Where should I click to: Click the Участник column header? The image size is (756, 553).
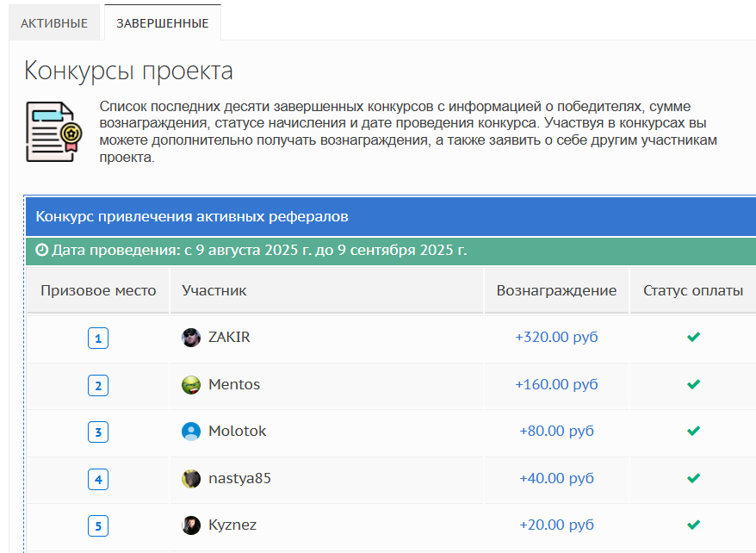click(x=214, y=291)
